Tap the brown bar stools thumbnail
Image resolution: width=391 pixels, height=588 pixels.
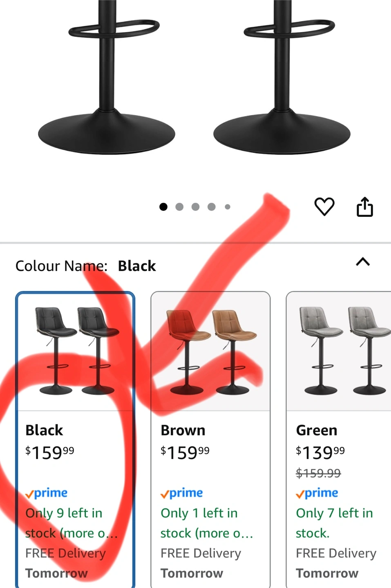(x=210, y=351)
